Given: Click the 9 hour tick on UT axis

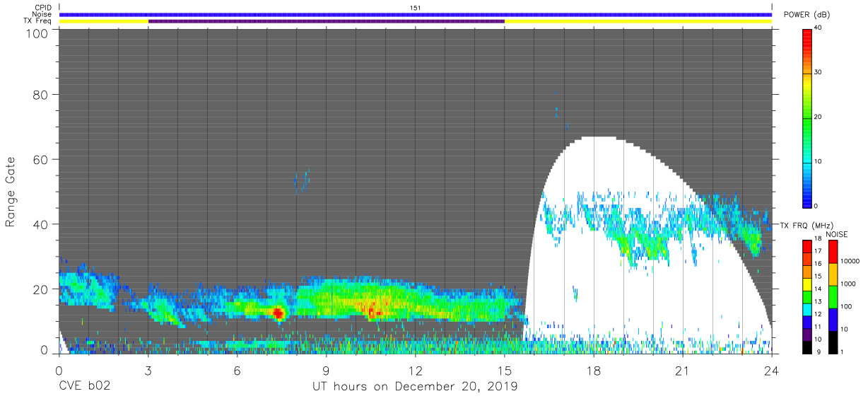Looking at the screenshot, I should click(x=326, y=370).
